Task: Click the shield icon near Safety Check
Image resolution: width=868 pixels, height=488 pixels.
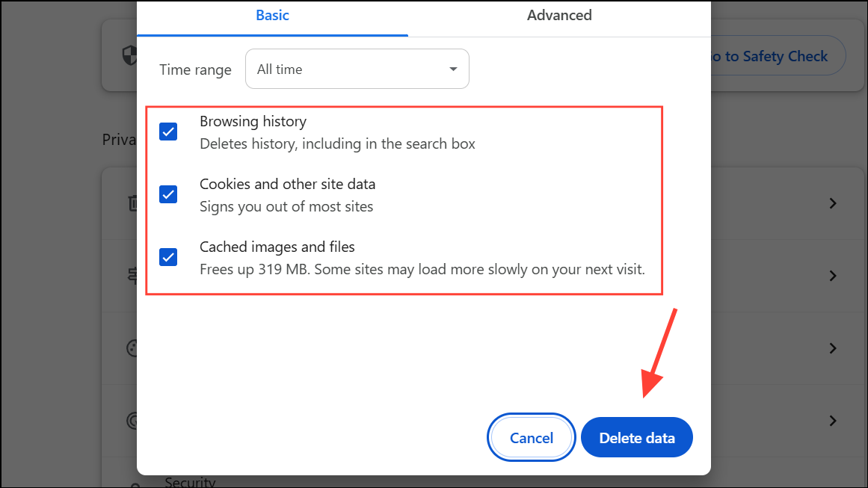Action: coord(129,55)
